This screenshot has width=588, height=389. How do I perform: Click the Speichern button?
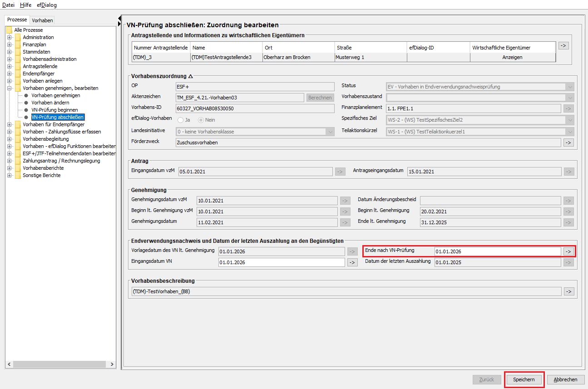[524, 379]
